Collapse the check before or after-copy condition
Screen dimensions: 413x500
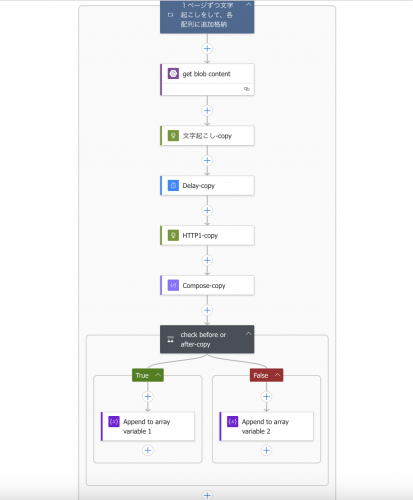pyautogui.click(x=248, y=334)
